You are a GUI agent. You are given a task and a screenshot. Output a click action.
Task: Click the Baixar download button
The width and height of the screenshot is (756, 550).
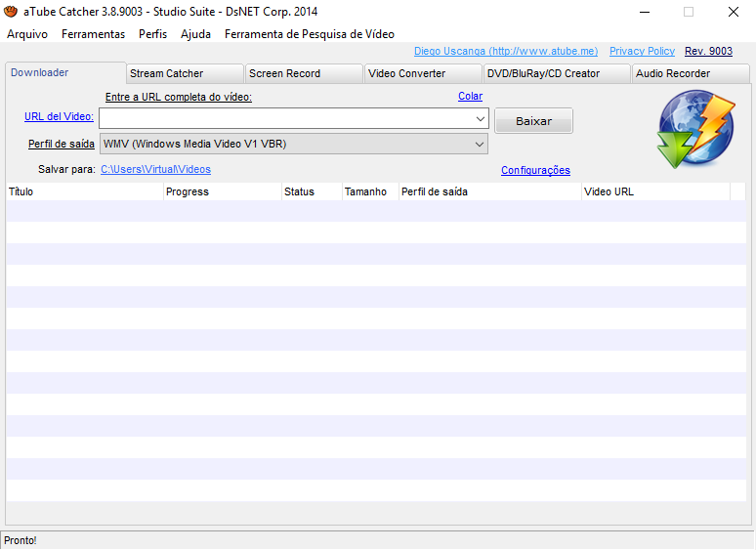533,121
